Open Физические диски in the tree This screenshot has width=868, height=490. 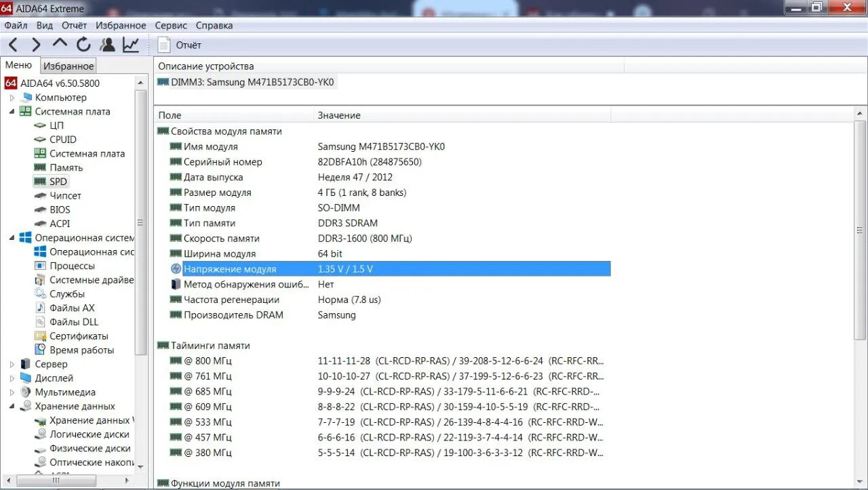point(90,449)
